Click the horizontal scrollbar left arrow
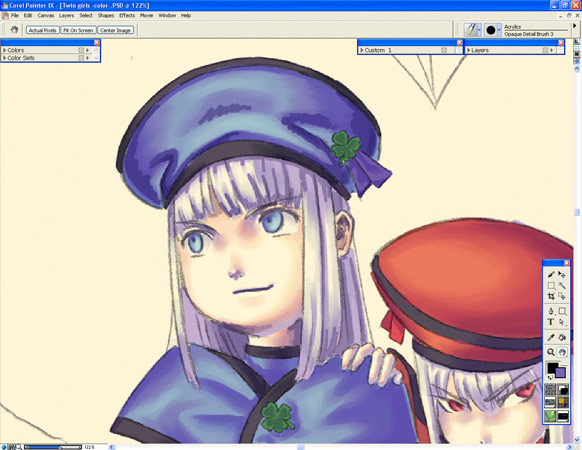This screenshot has height=450, width=582. 111,447
